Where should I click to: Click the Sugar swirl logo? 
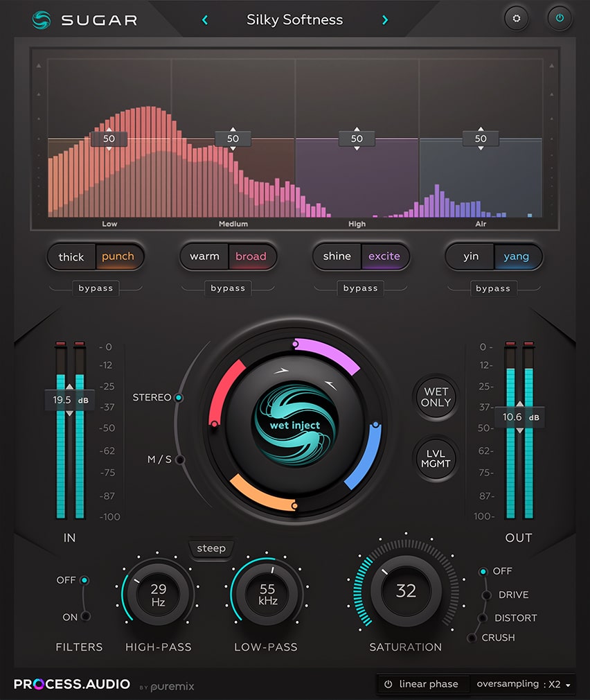click(40, 20)
